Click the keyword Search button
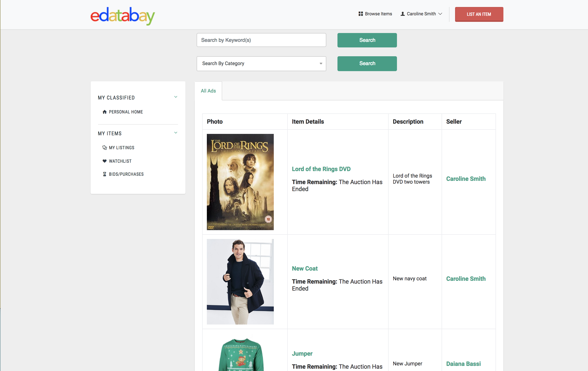Viewport: 588px width, 371px height. pyautogui.click(x=367, y=40)
